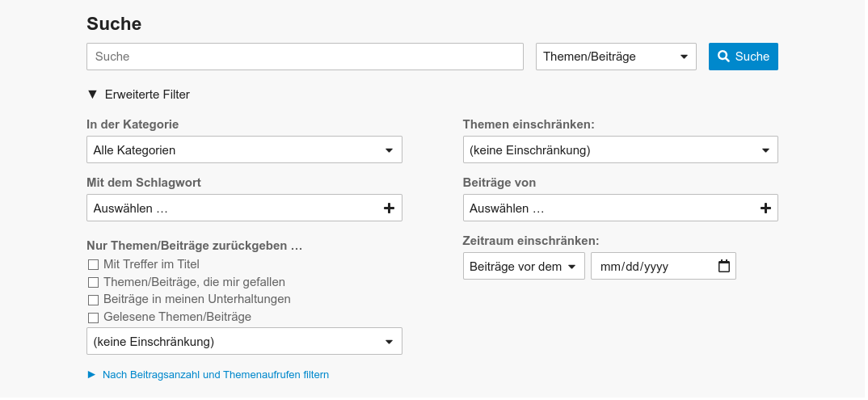This screenshot has width=868, height=400.
Task: Click the plus icon in Mit dem Schlagwort
Action: [x=389, y=208]
